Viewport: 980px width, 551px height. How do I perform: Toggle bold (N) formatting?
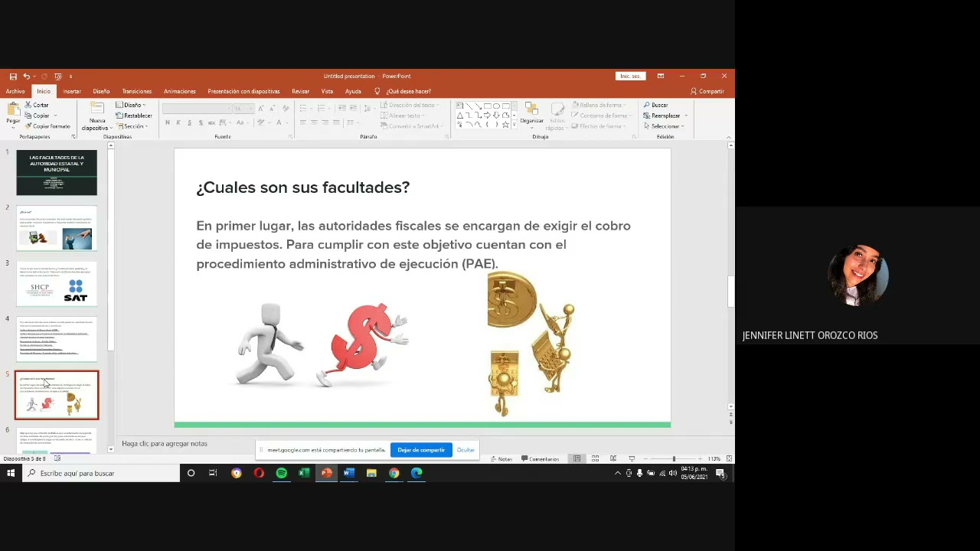point(168,122)
